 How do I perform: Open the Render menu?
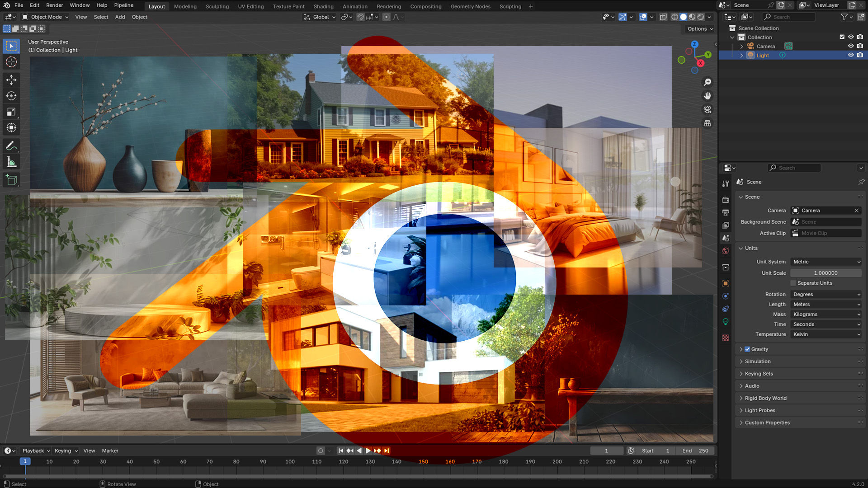(54, 5)
